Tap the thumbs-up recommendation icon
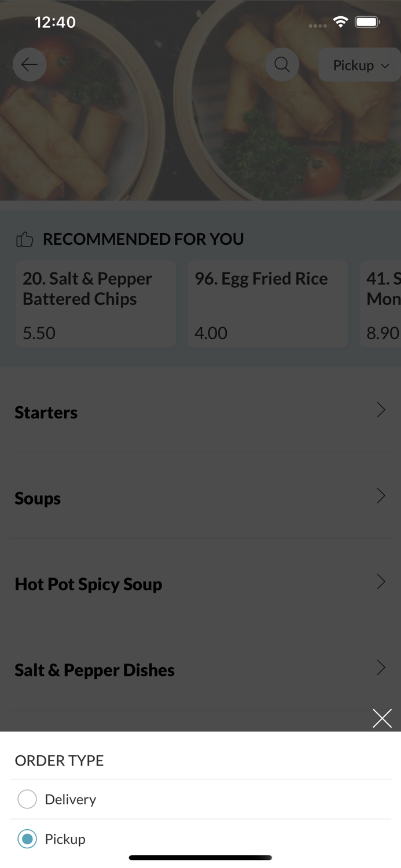This screenshot has width=401, height=868. point(24,238)
